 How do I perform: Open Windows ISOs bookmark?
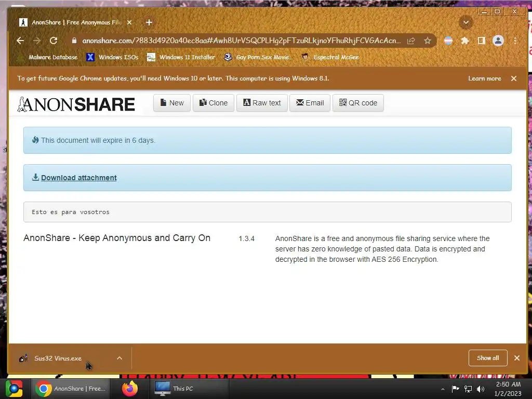(112, 57)
